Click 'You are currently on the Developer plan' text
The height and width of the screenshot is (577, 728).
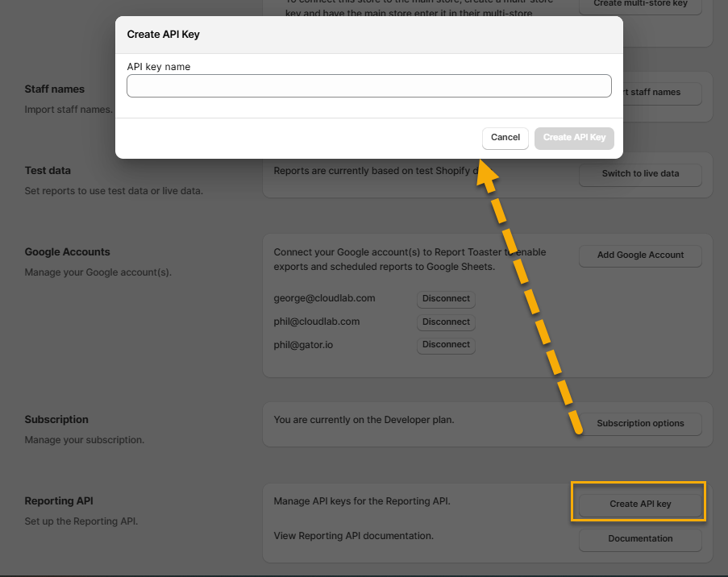point(364,420)
